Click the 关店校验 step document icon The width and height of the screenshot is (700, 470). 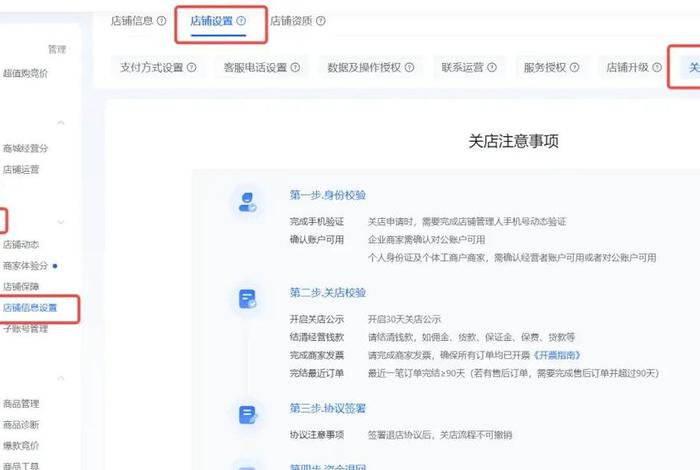(247, 299)
